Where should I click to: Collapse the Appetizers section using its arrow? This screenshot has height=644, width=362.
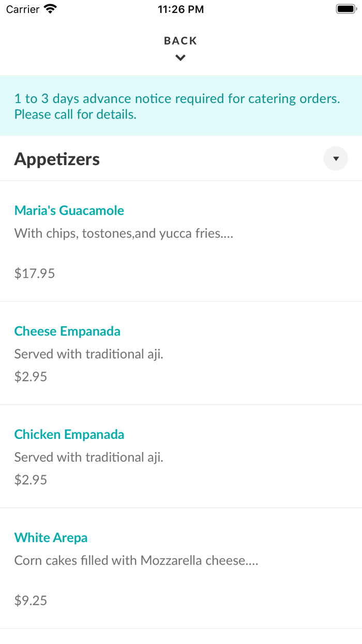(335, 158)
